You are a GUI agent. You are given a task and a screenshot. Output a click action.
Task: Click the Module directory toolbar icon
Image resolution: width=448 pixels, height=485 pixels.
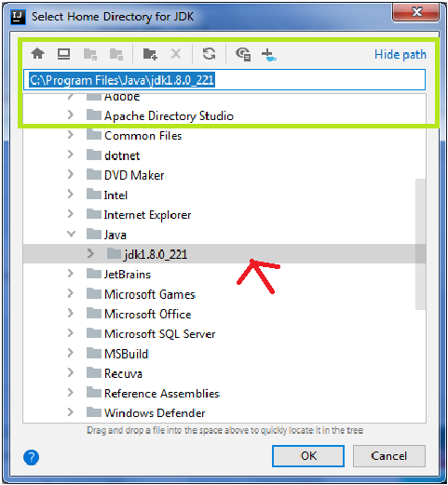coord(116,54)
